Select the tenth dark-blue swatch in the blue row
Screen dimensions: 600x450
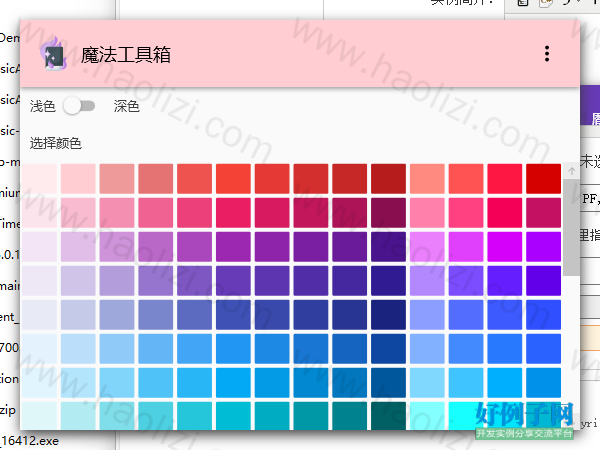[x=388, y=349]
